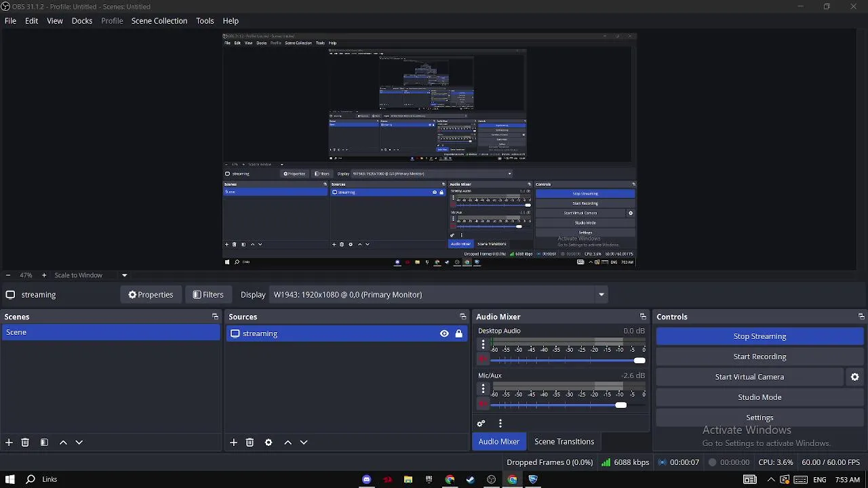
Task: Click Stop Streaming button
Action: [759, 336]
